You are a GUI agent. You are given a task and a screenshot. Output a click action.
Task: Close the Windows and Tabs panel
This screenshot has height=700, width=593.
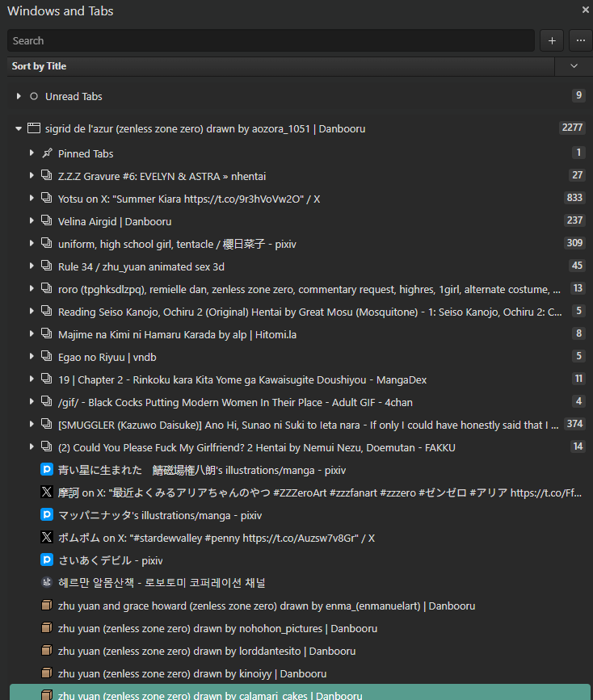coord(586,10)
